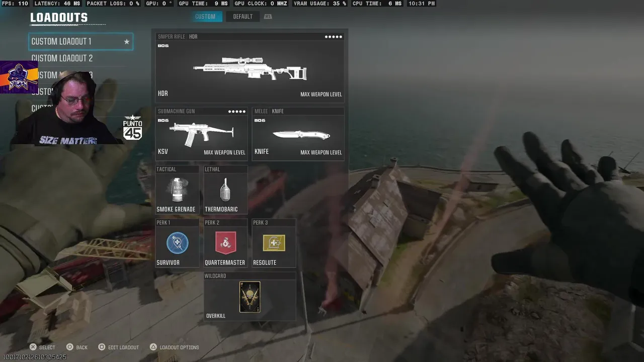Click the square Edit Loadout prompt icon
This screenshot has height=362, width=644.
pos(102,347)
